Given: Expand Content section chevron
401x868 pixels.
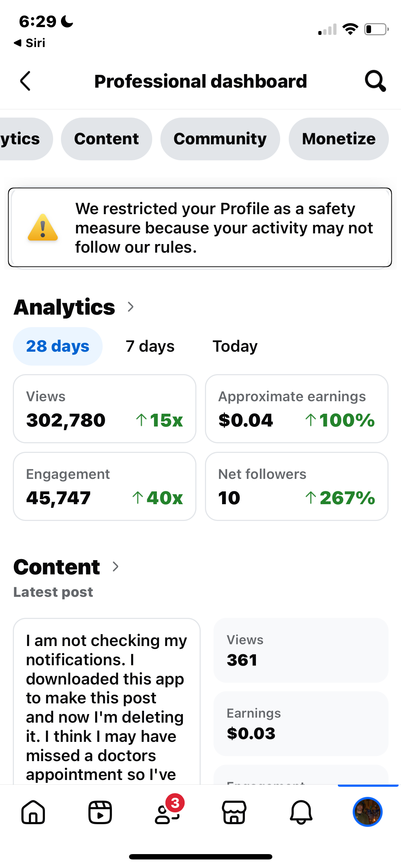Looking at the screenshot, I should (115, 567).
